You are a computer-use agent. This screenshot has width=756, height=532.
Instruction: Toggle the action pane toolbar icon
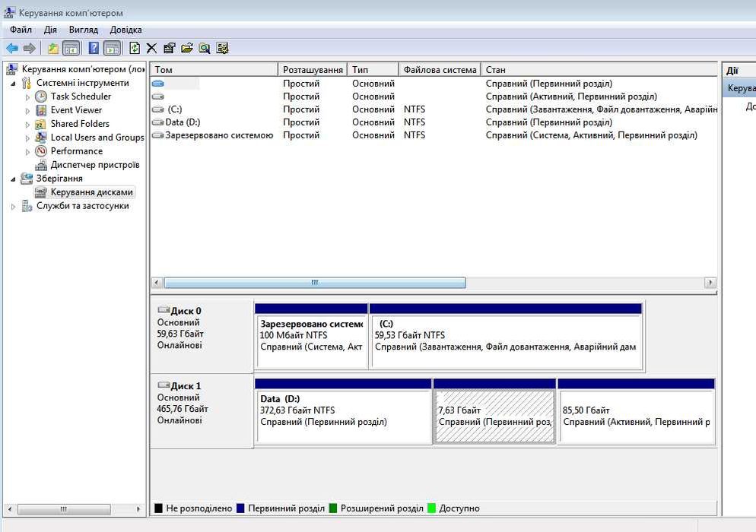click(112, 48)
